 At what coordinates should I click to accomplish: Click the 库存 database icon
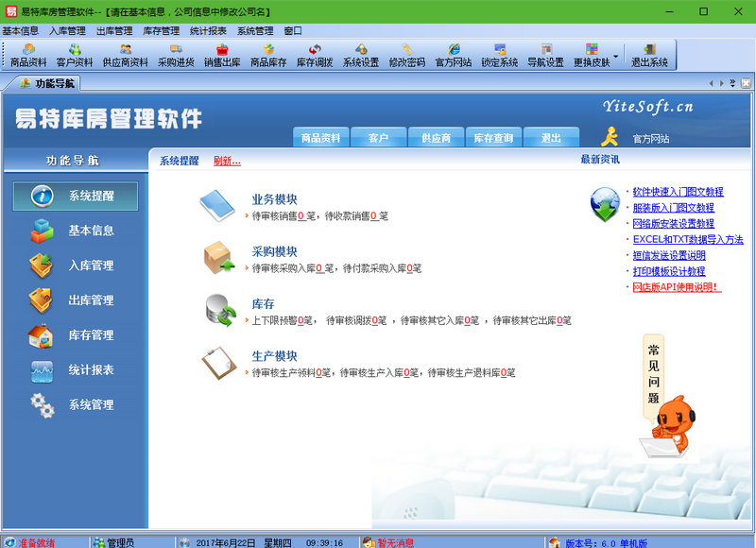pos(221,310)
